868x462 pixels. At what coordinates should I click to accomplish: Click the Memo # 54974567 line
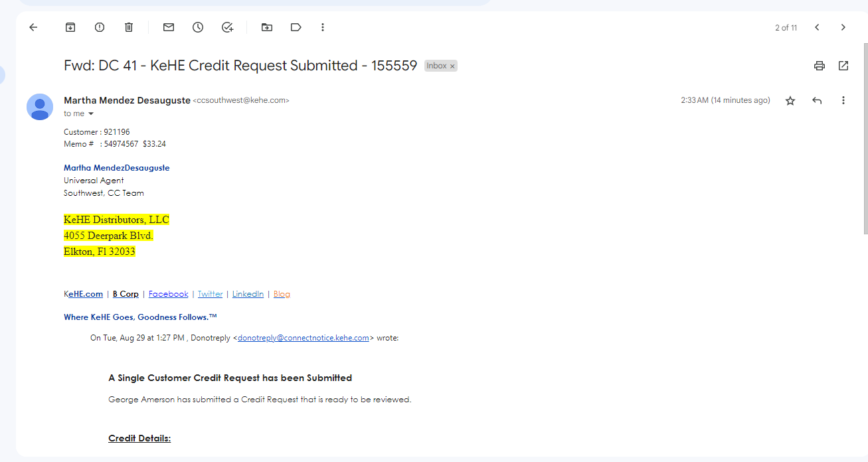pos(115,144)
